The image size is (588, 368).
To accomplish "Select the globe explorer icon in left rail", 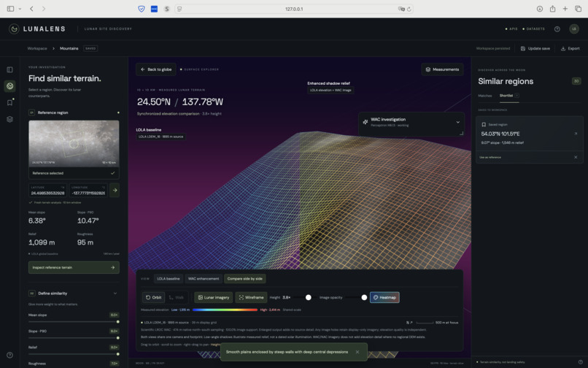I will (x=9, y=86).
